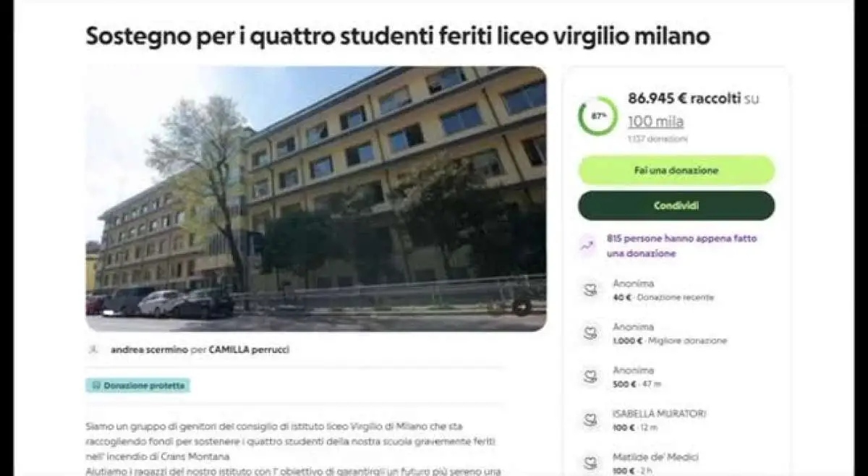Click the shield icon in Donazione protetta badge
The width and height of the screenshot is (868, 476).
pyautogui.click(x=95, y=386)
